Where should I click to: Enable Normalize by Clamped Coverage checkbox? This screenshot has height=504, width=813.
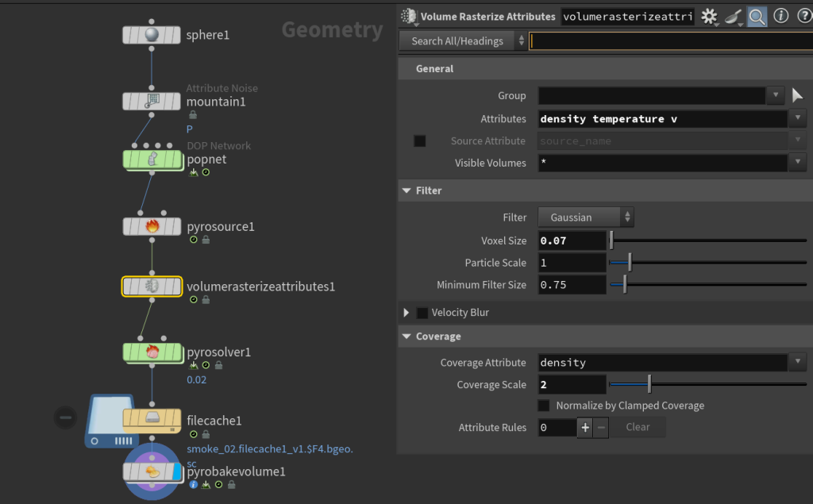[544, 406]
